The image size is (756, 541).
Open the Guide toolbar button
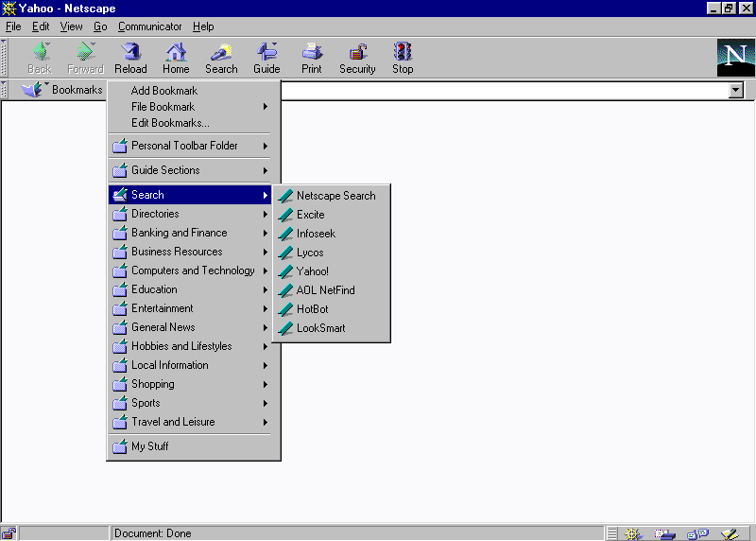[x=266, y=58]
